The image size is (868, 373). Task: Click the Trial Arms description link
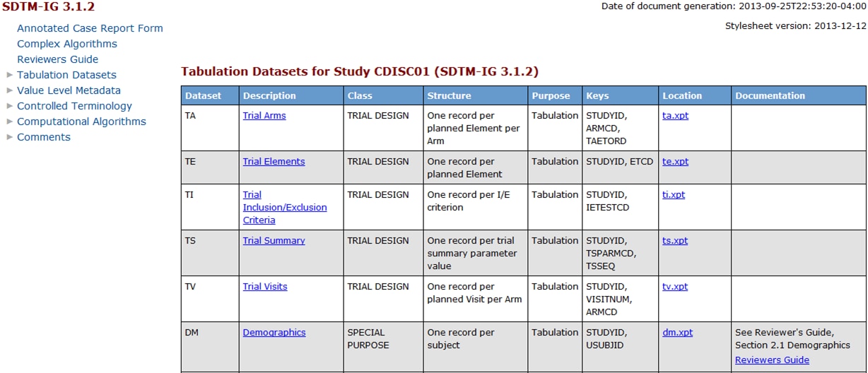(x=264, y=115)
